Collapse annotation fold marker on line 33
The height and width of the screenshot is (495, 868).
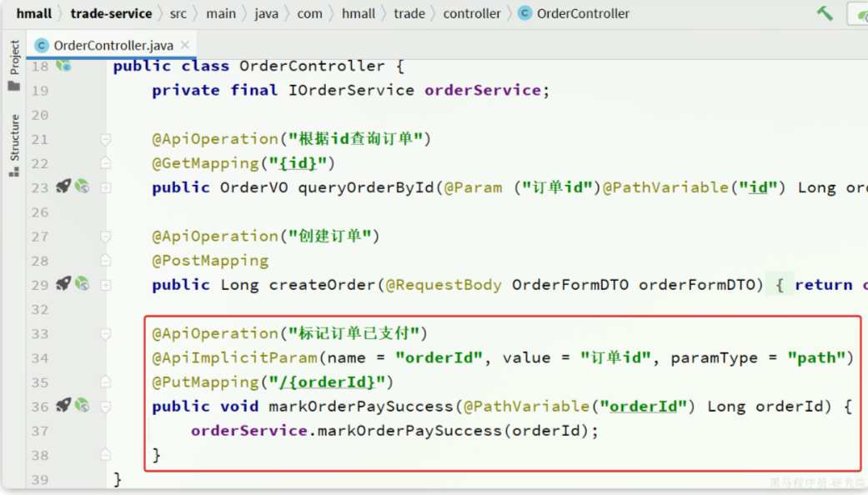tap(106, 334)
